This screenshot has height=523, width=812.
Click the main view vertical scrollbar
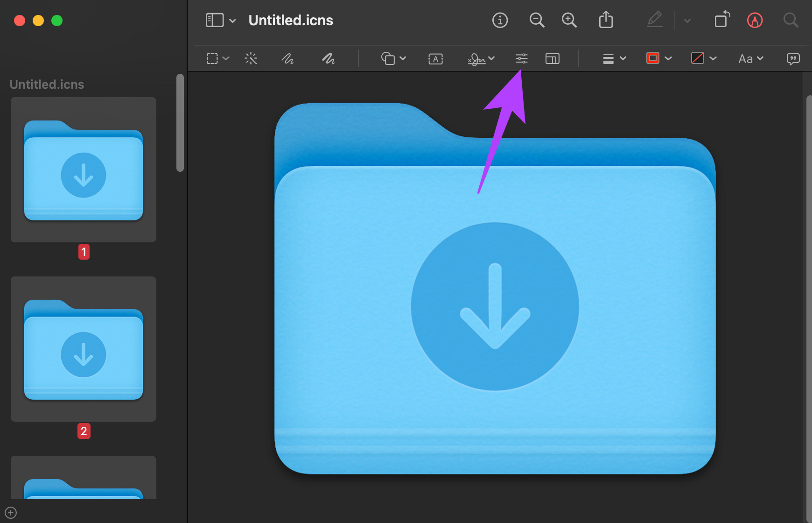coord(809,308)
